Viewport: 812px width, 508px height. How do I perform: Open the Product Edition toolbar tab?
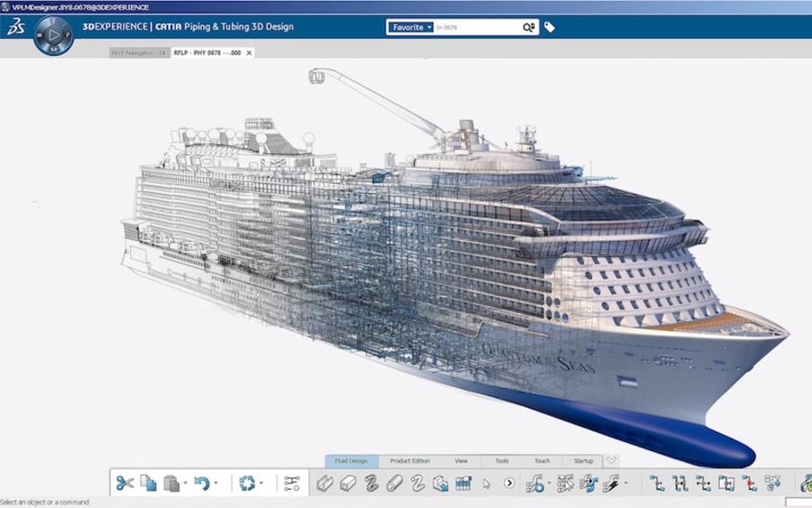410,461
